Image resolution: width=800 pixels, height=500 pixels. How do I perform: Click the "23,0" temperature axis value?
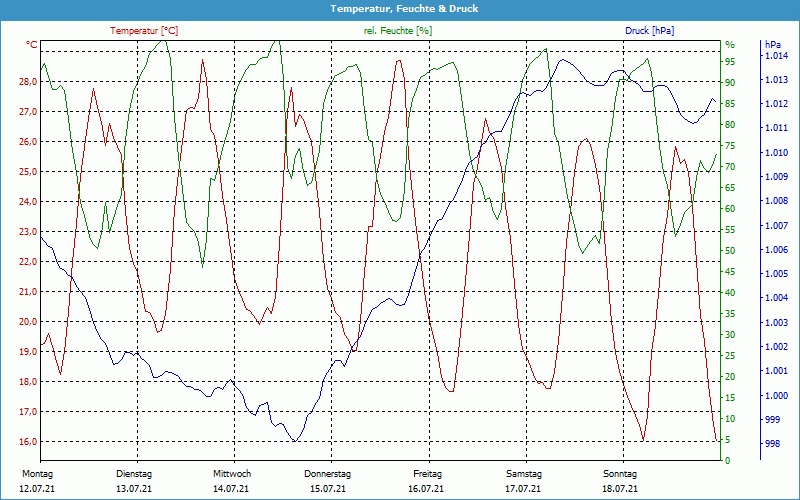tap(29, 232)
